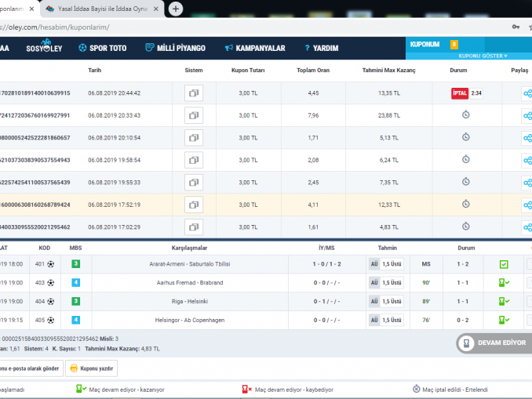
Task: Click share icon on 5,13 TL coupon row
Action: pyautogui.click(x=527, y=138)
